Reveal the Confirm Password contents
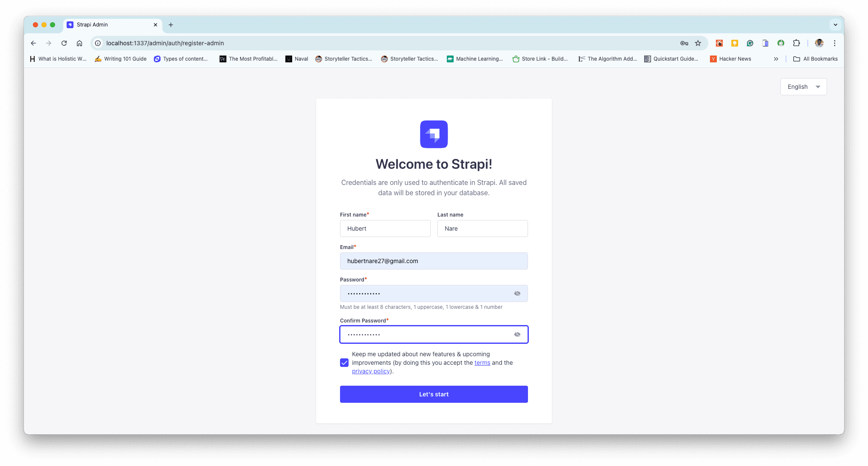868x466 pixels. click(517, 334)
